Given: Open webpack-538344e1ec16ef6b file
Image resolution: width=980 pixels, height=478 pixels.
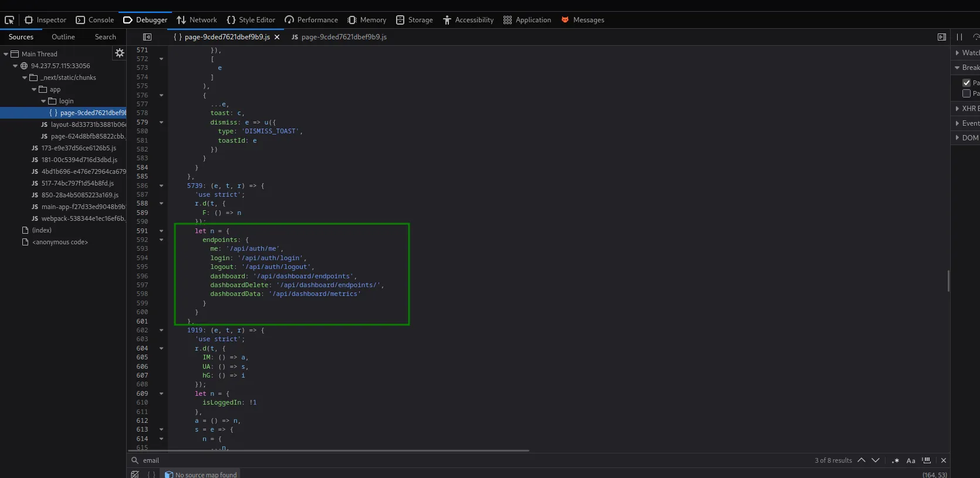Looking at the screenshot, I should [79, 218].
